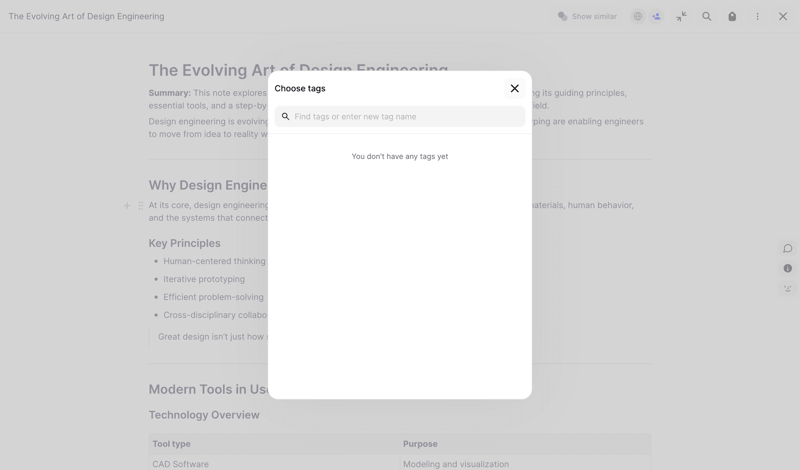Click the 'Purpose' table header cell
This screenshot has width=800, height=470.
click(x=420, y=444)
